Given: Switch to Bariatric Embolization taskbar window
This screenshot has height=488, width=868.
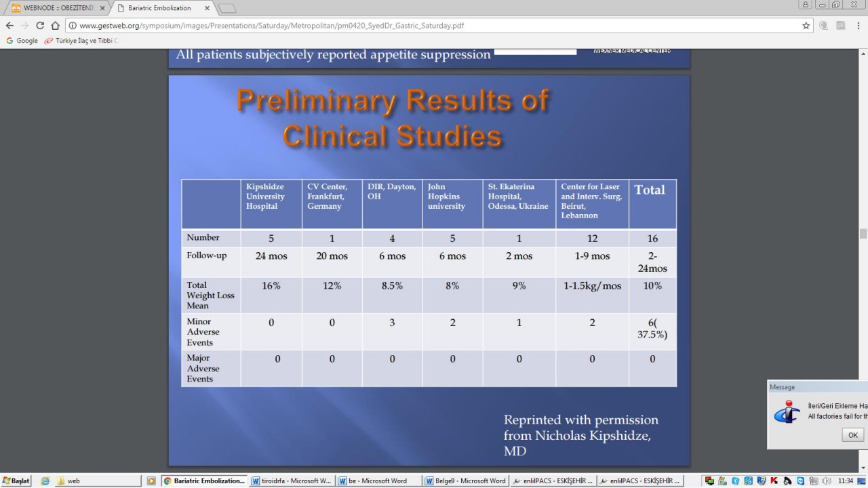Looking at the screenshot, I should [x=204, y=481].
